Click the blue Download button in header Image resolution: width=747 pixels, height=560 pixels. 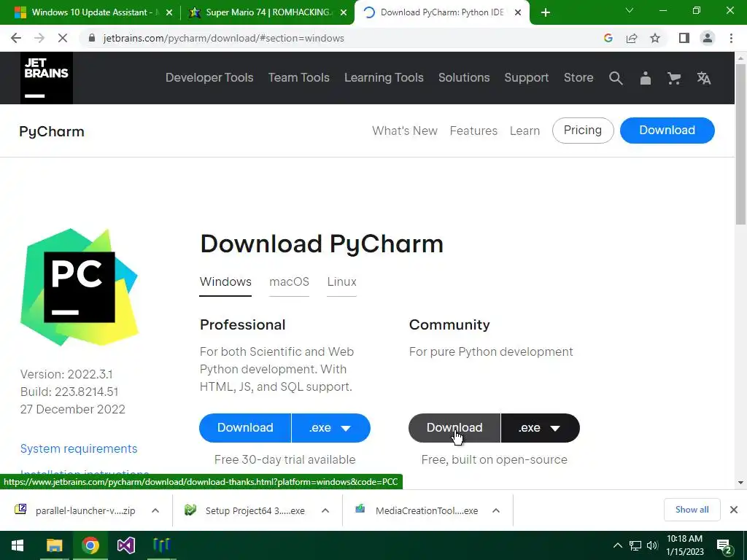(x=667, y=131)
